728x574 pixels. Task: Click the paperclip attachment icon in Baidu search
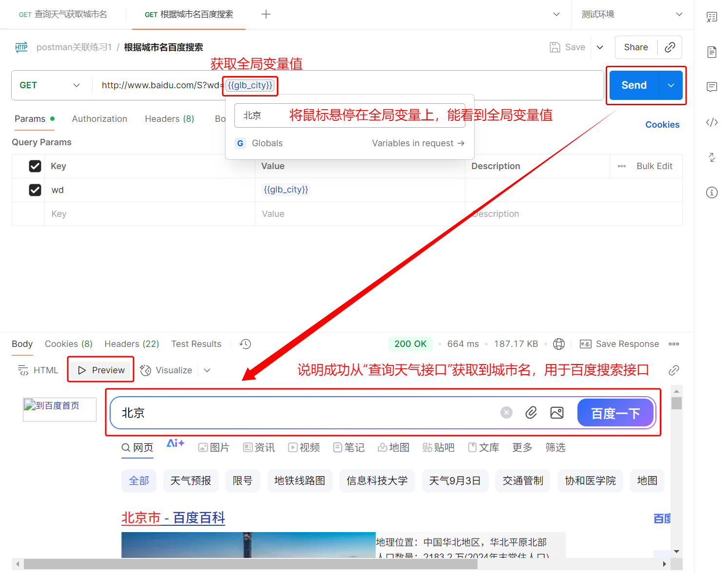[531, 413]
